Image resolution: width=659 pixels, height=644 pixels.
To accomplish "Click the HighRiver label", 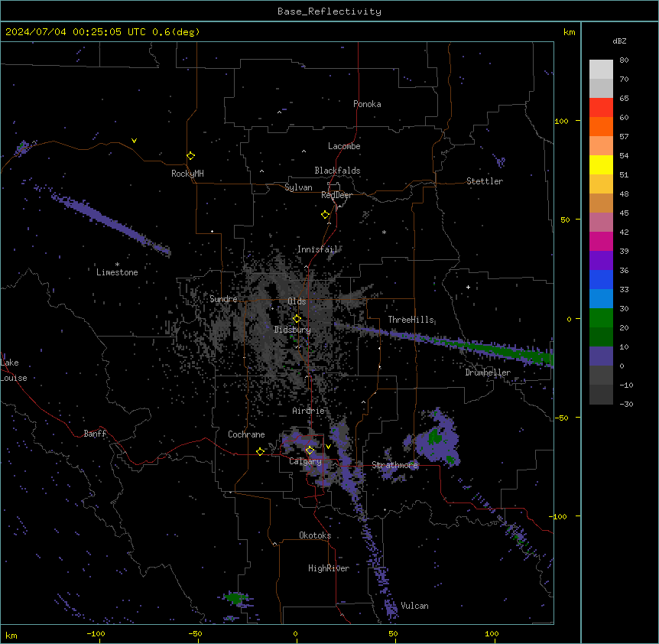I will [329, 568].
